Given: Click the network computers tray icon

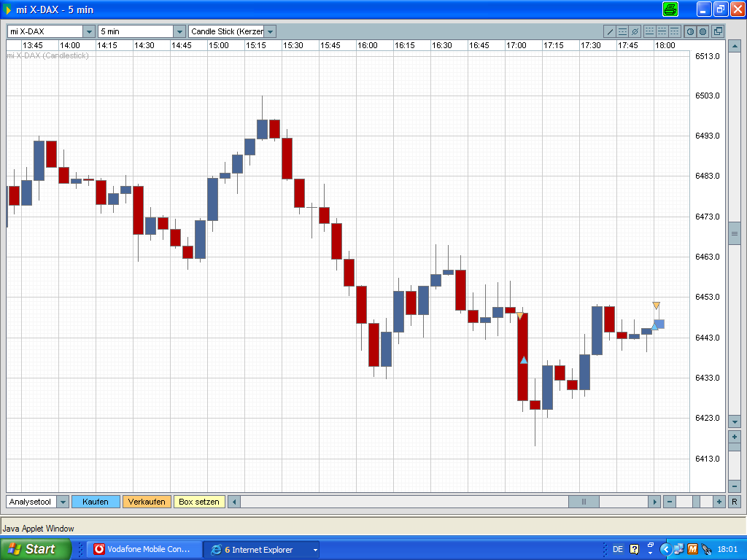Looking at the screenshot, I should pos(678,550).
